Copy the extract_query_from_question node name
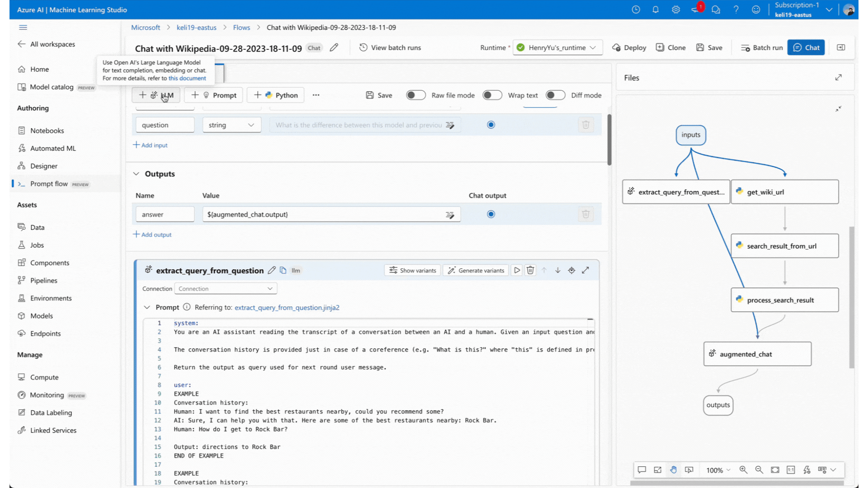The height and width of the screenshot is (488, 868). pos(283,270)
